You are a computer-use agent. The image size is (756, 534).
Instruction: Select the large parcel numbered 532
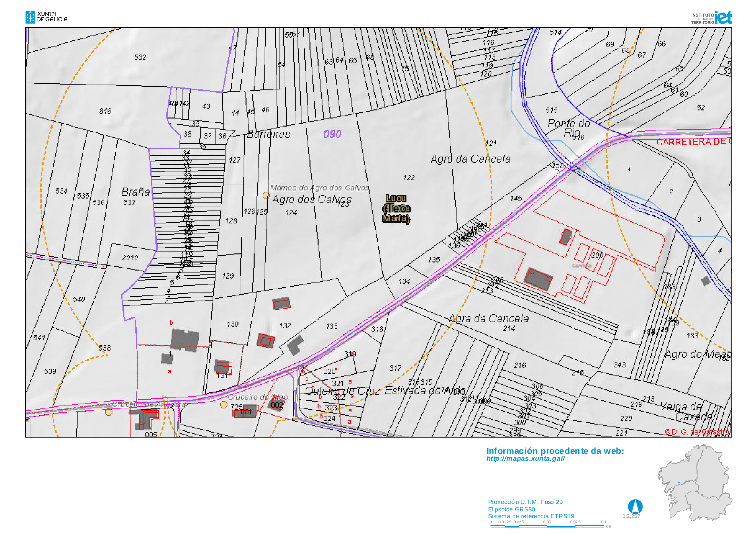tap(140, 57)
